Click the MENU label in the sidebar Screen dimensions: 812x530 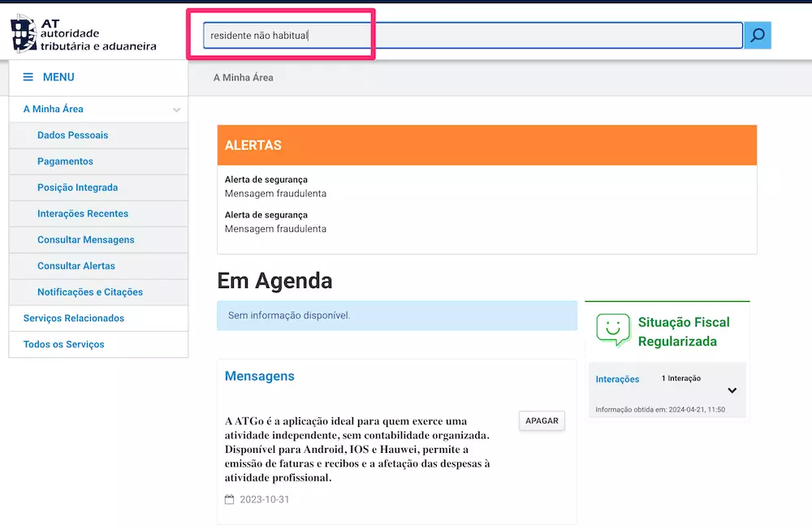(58, 77)
